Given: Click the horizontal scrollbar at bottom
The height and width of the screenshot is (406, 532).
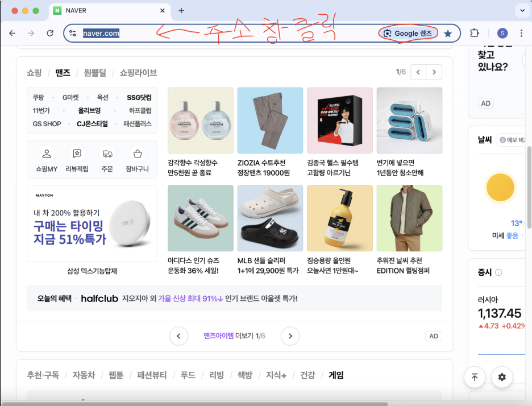Looking at the screenshot, I should [x=195, y=404].
